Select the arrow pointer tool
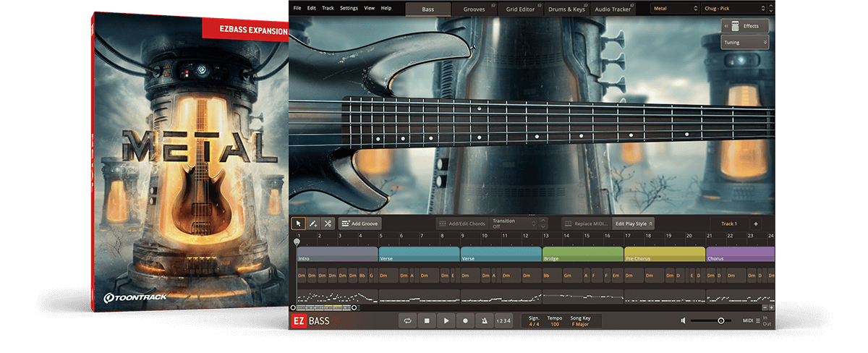868x353 pixels. 298,224
